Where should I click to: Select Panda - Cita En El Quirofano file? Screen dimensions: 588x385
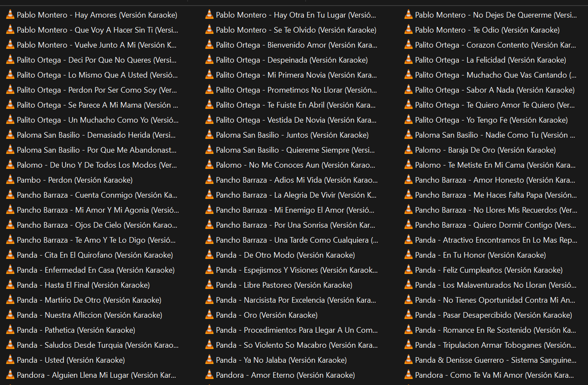pyautogui.click(x=94, y=255)
